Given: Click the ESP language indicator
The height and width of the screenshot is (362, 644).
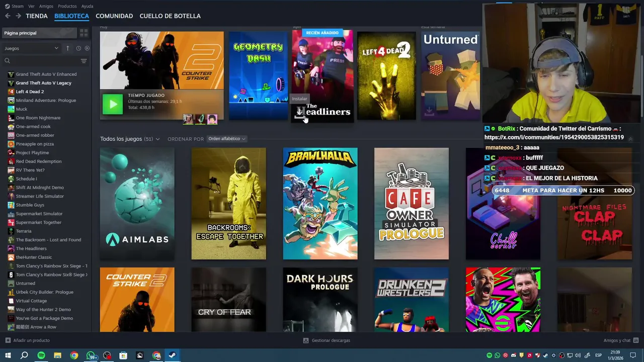Looking at the screenshot, I should point(599,355).
